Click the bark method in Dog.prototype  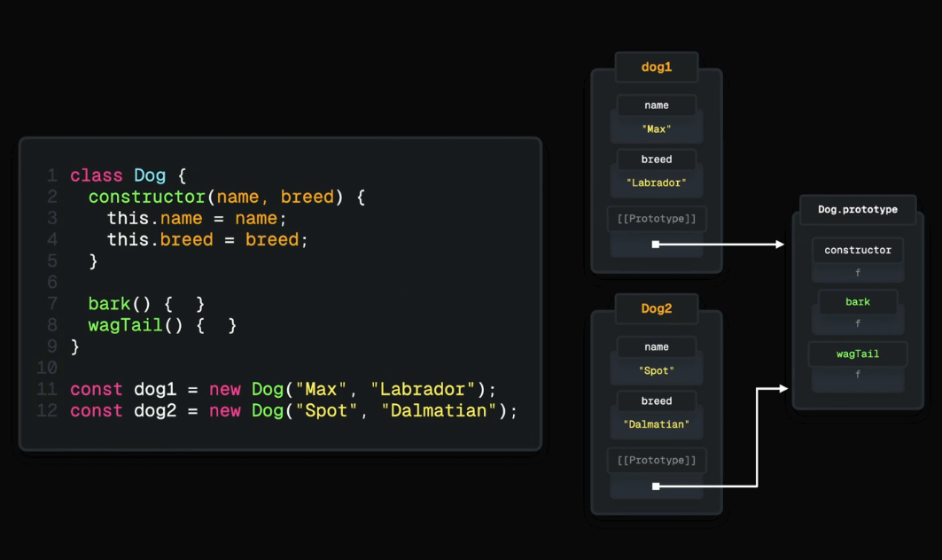click(x=857, y=301)
